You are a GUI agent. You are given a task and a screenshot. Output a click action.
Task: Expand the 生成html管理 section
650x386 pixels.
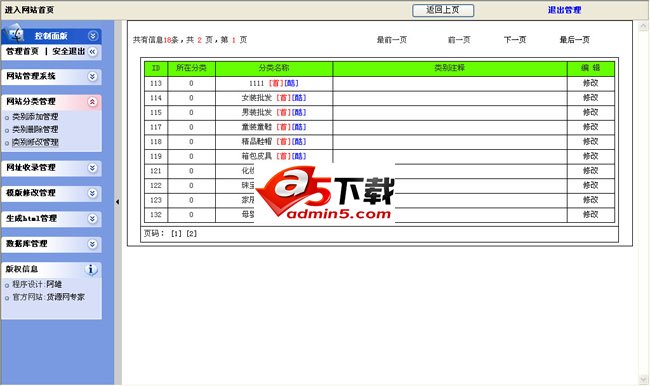[x=92, y=218]
